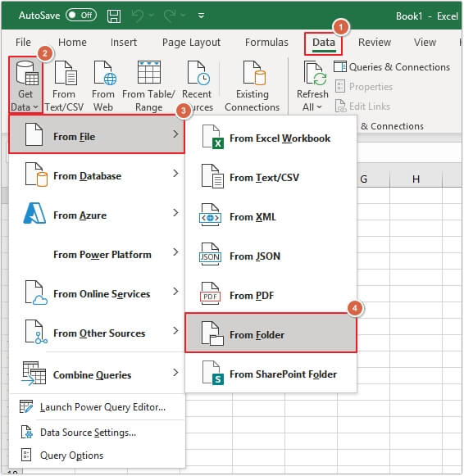Click Data Source Settings gear icon
464x476 pixels.
(x=26, y=432)
